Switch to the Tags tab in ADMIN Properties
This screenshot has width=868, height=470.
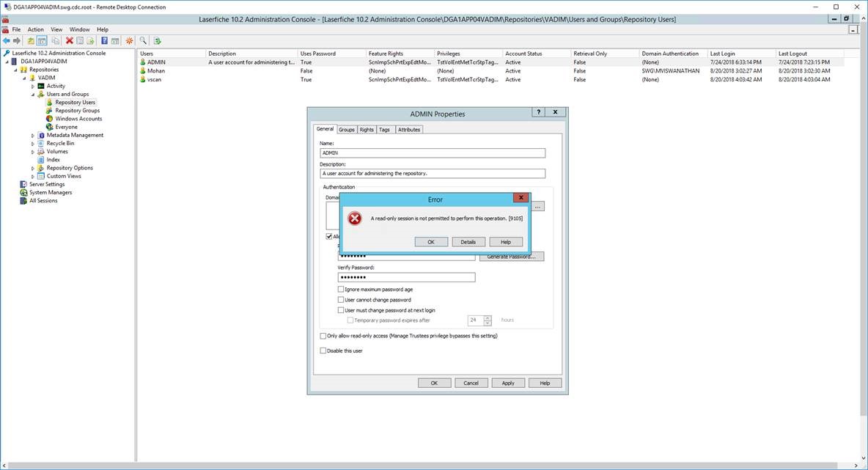(x=384, y=130)
